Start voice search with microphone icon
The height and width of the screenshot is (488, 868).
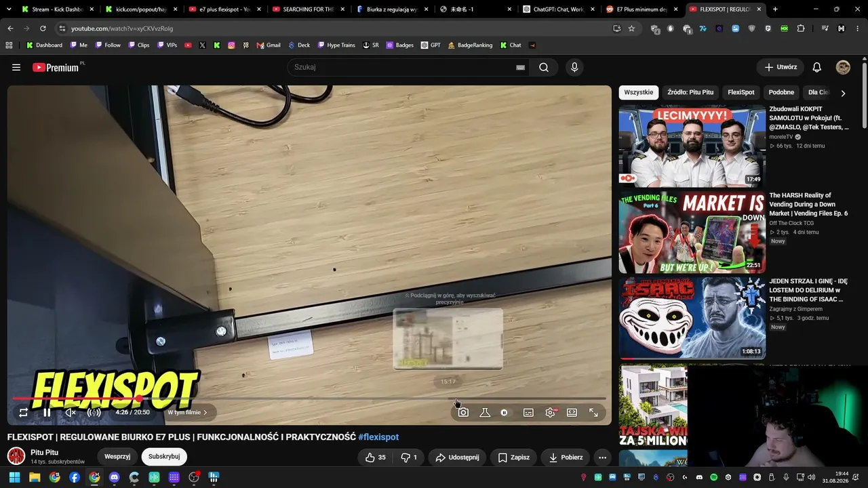tap(574, 67)
